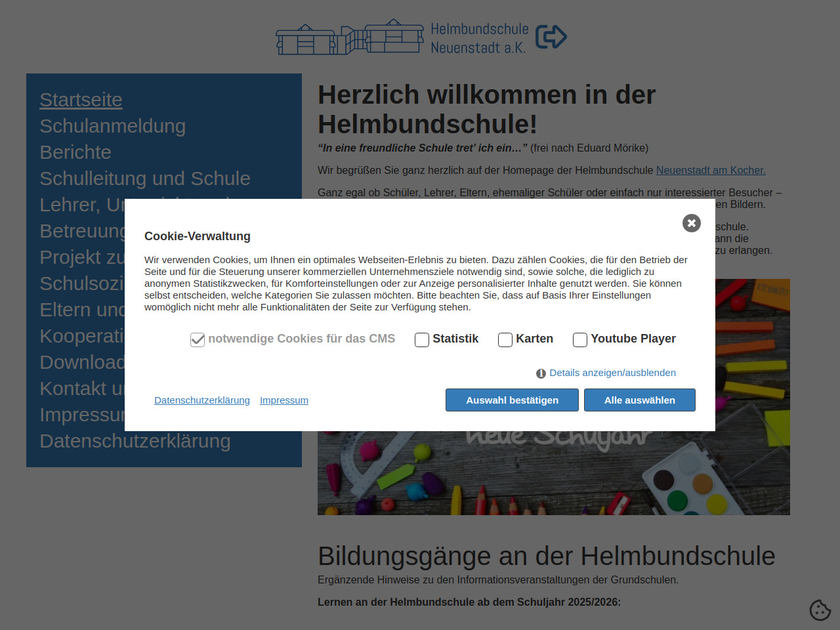Open Schulleitung und Schule menu item
The image size is (840, 630).
point(145,178)
